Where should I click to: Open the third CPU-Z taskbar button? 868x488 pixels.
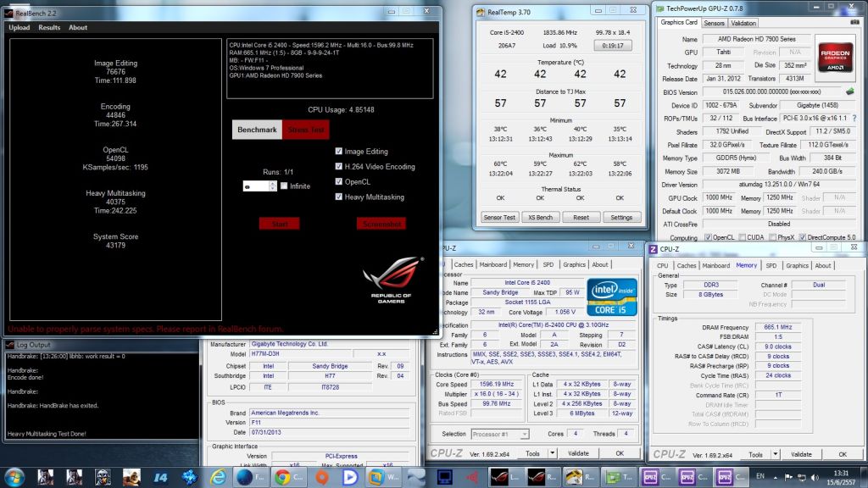[732, 476]
